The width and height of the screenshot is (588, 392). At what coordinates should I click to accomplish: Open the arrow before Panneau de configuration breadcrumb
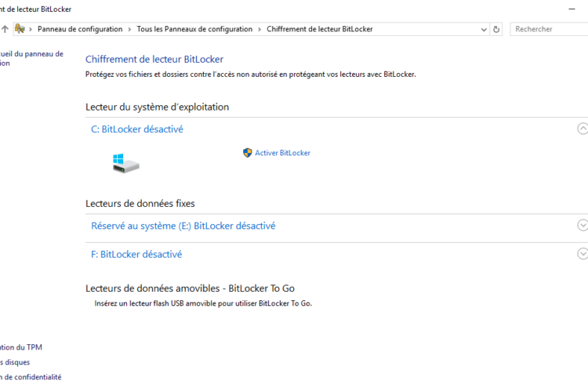click(x=31, y=29)
